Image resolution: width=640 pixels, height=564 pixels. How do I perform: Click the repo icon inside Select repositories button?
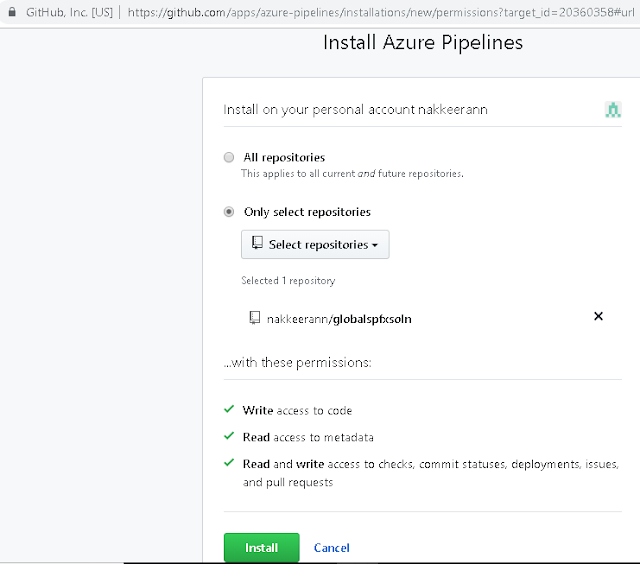click(x=257, y=244)
